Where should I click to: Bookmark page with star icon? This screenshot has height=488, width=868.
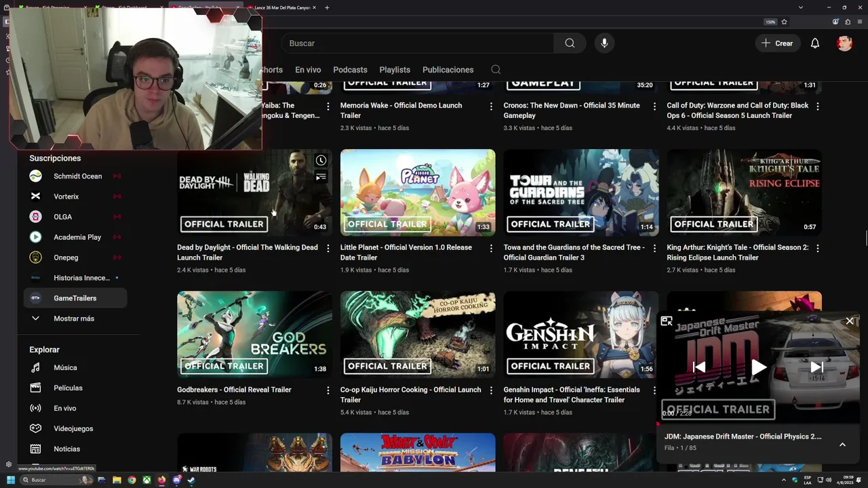pyautogui.click(x=784, y=22)
